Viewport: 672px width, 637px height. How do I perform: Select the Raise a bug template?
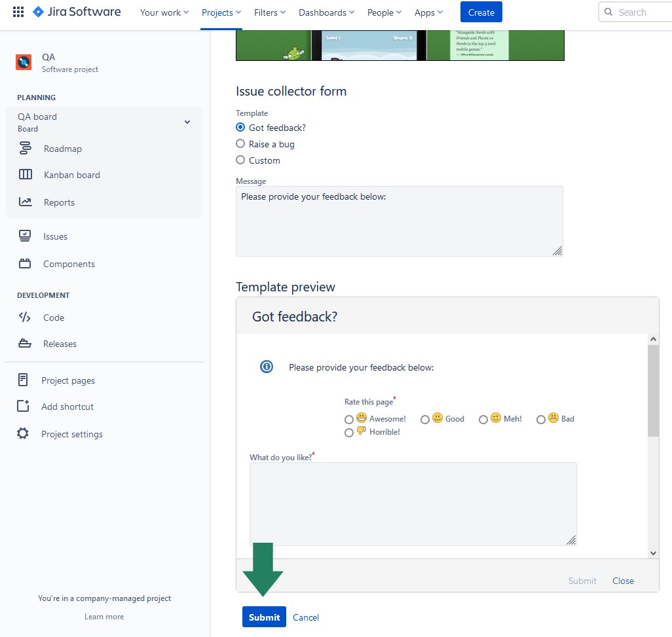pyautogui.click(x=240, y=144)
